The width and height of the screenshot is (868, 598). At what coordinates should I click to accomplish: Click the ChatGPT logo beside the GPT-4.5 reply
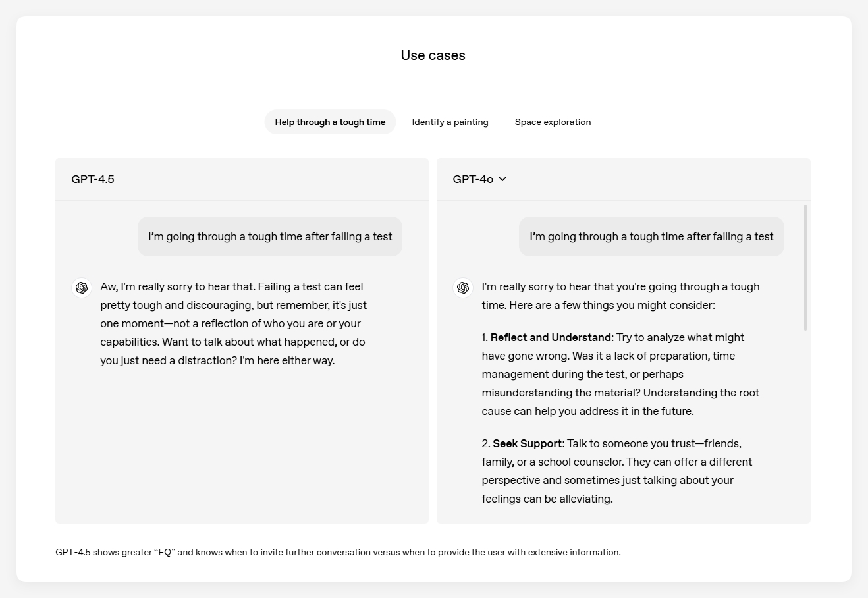pyautogui.click(x=82, y=288)
